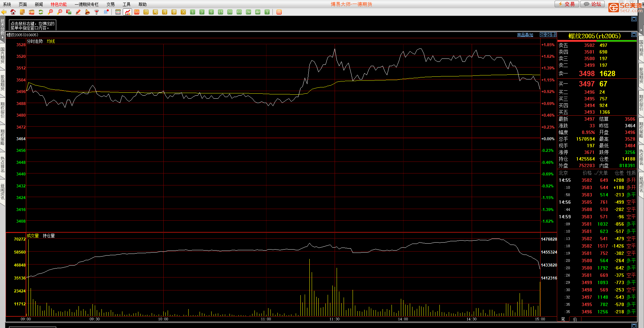The image size is (644, 328).
Task: Select the 15-minute chart period
Action: 221,12
